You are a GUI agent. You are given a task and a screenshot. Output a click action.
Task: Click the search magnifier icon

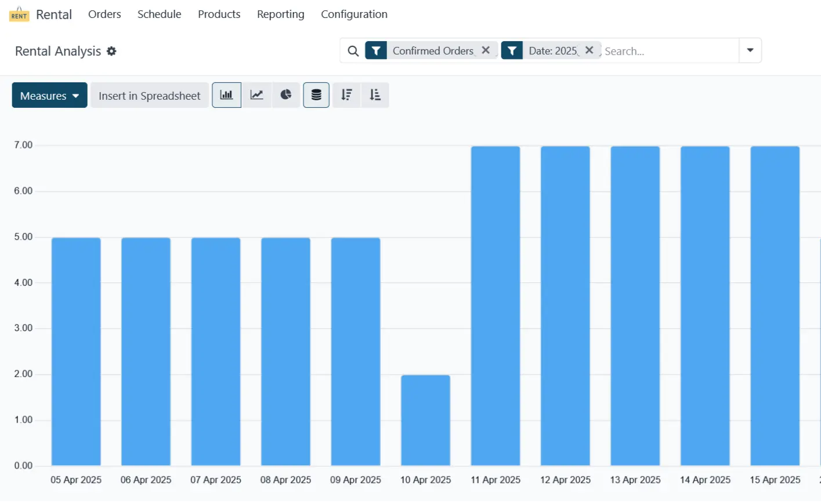[353, 51]
